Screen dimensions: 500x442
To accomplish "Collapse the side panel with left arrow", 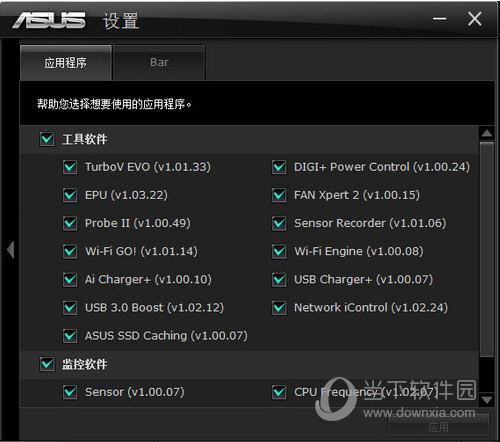I will click(x=11, y=249).
